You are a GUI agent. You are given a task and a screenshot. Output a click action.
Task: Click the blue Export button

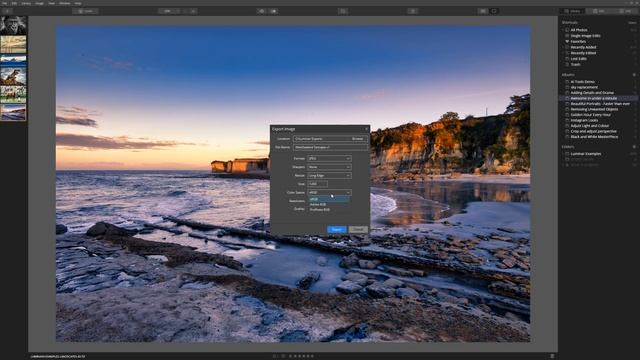[337, 229]
